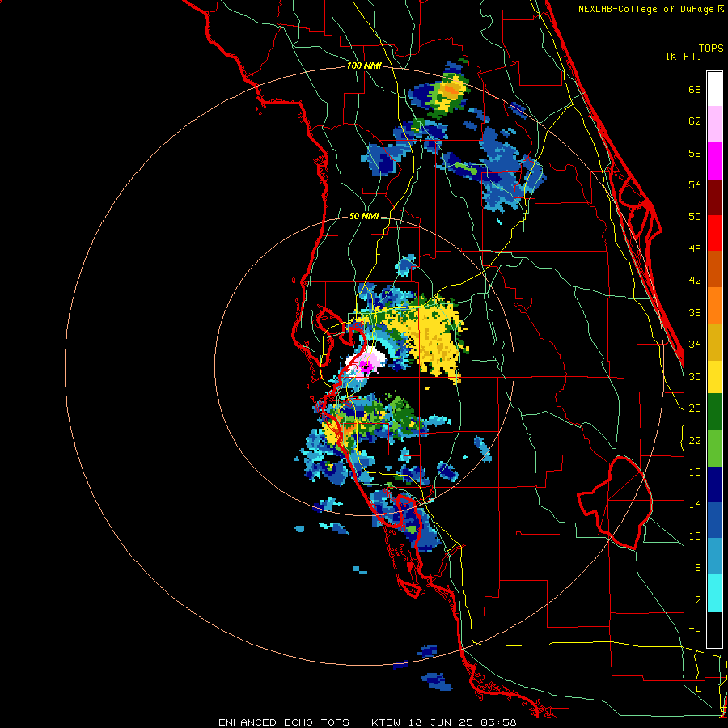
Task: Click the 46 legend value
Action: [x=695, y=248]
